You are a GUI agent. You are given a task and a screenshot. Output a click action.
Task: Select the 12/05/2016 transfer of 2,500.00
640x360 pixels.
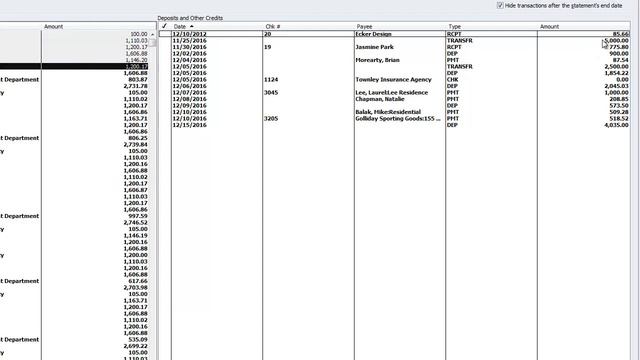394,67
